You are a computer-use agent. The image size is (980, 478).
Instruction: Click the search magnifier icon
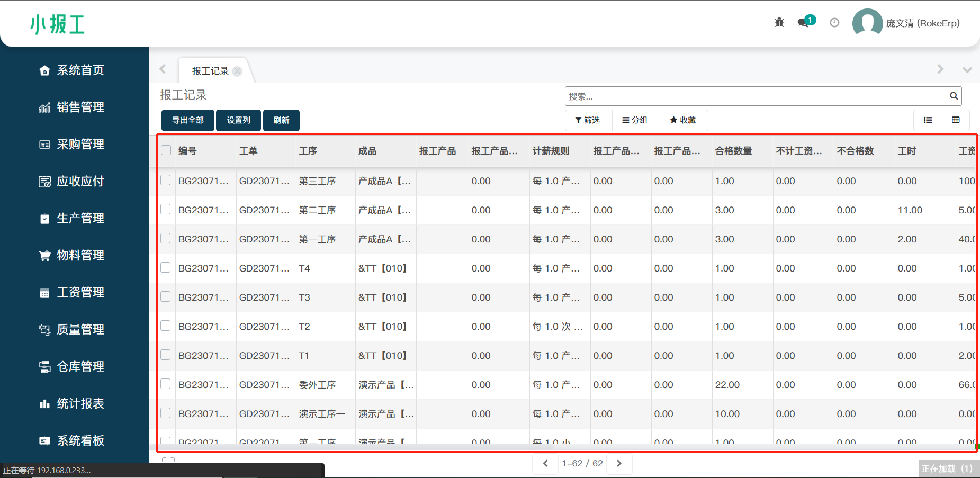pyautogui.click(x=954, y=96)
